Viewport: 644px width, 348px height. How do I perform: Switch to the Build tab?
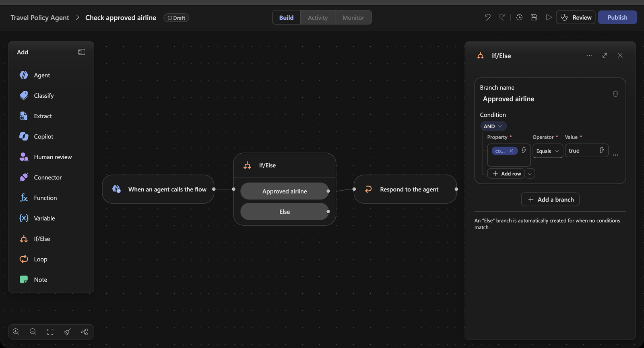(287, 17)
